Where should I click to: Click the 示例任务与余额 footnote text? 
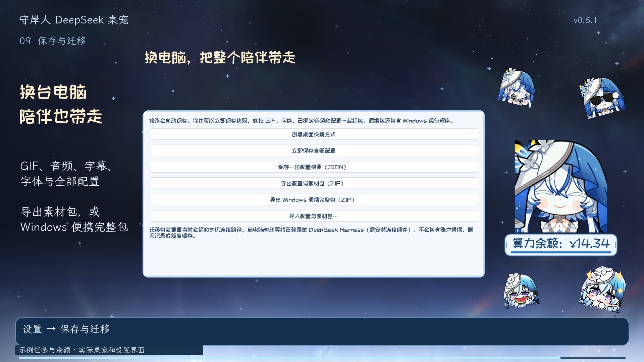pos(82,350)
